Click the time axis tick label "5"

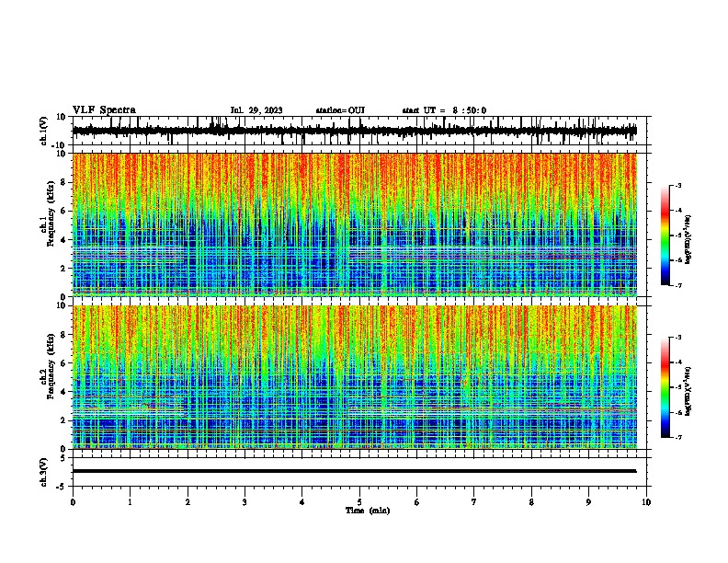[359, 502]
